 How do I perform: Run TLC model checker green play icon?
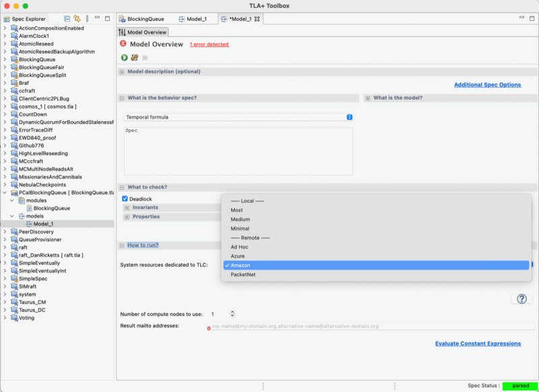tap(125, 58)
